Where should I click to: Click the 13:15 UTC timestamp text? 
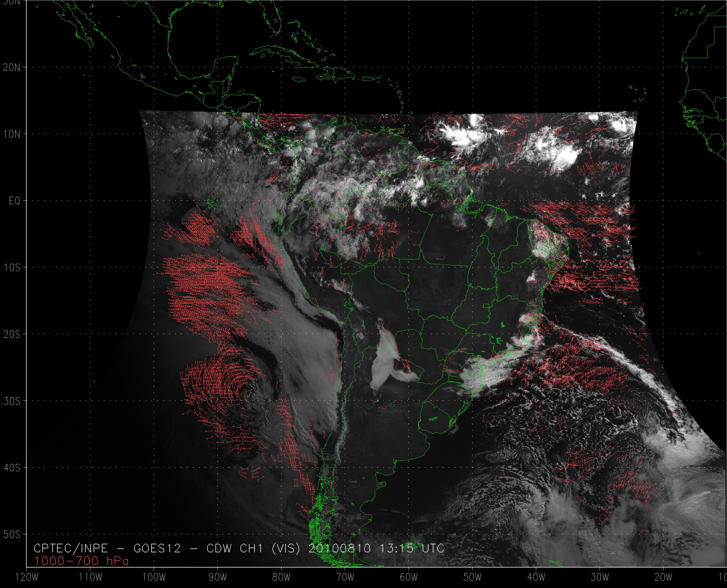412,548
